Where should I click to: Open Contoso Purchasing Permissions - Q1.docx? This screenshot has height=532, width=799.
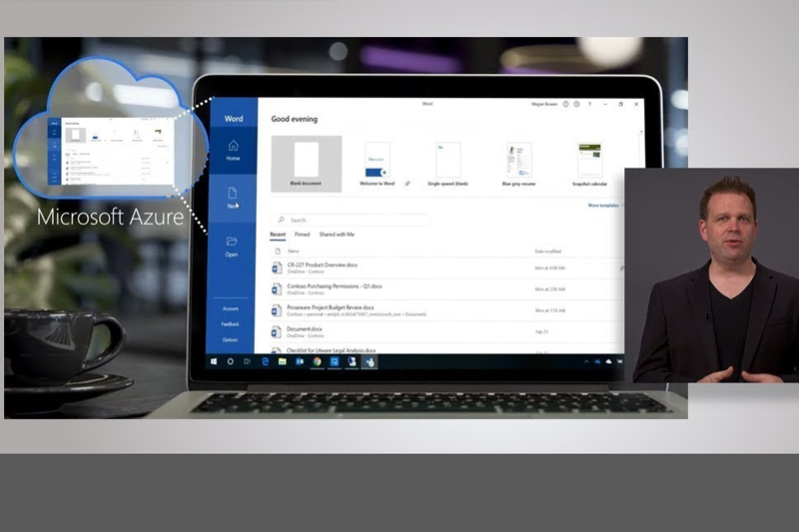point(335,286)
